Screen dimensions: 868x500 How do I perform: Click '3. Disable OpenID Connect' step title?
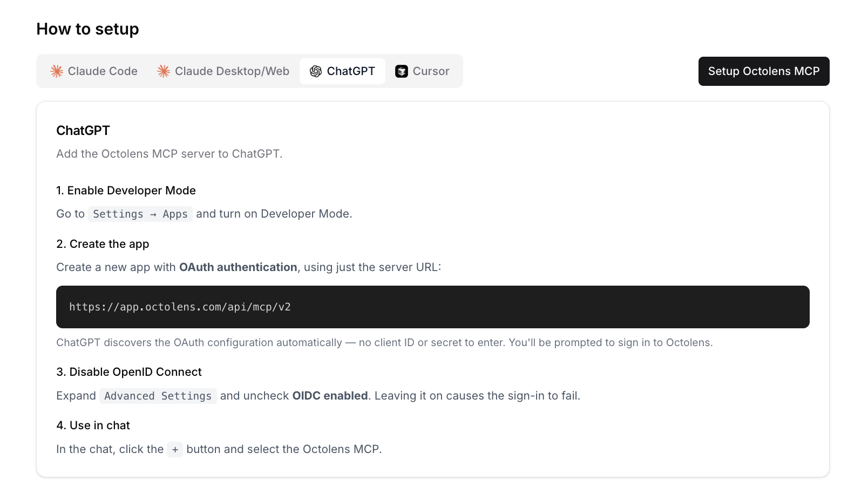coord(129,372)
